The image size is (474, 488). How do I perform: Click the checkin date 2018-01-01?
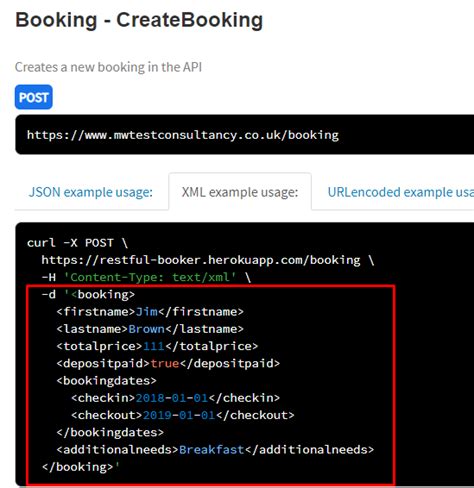click(x=172, y=398)
